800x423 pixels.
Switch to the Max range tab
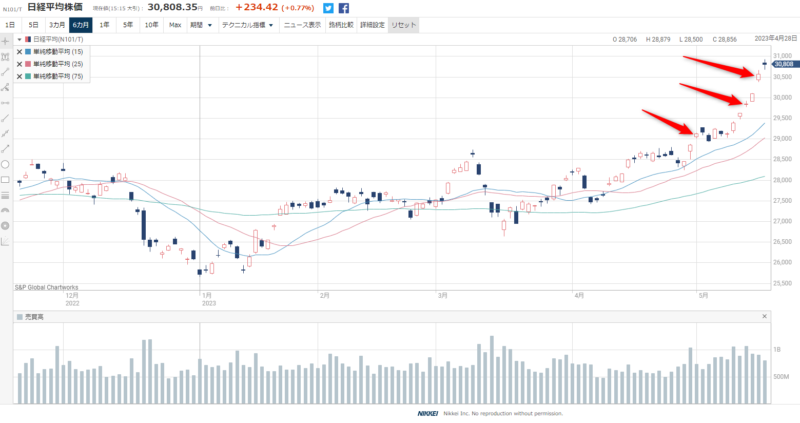(175, 25)
